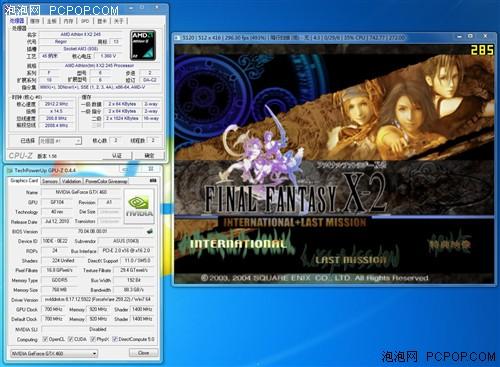The width and height of the screenshot is (500, 367).
Task: Switch to the 主板 tab in CPU-Z
Action: coord(51,21)
